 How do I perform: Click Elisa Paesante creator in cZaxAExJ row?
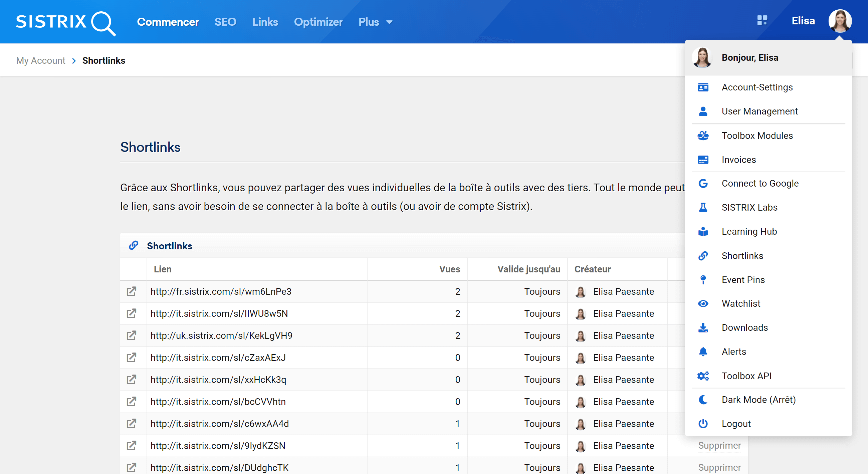pyautogui.click(x=623, y=358)
